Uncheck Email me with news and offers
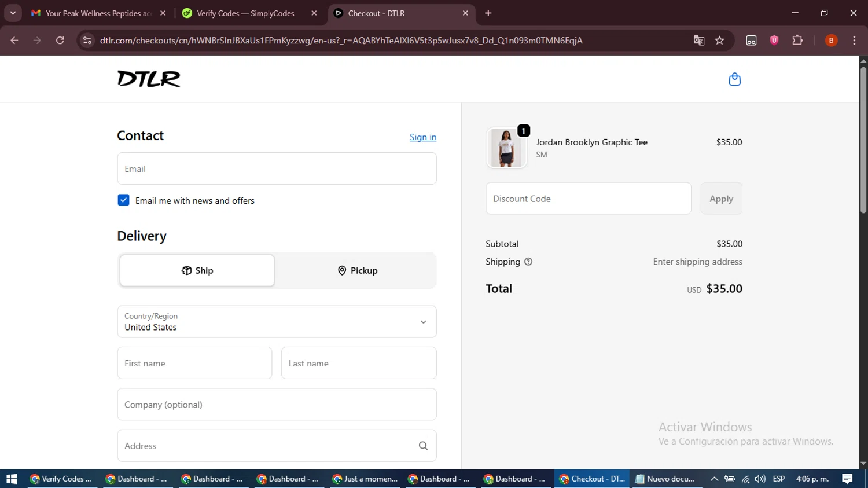The width and height of the screenshot is (868, 488). [x=123, y=200]
